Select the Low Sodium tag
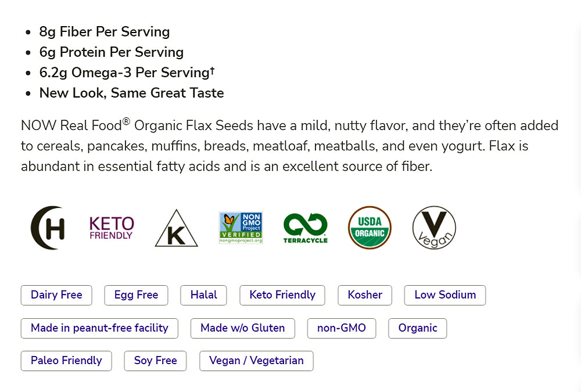 coord(445,295)
